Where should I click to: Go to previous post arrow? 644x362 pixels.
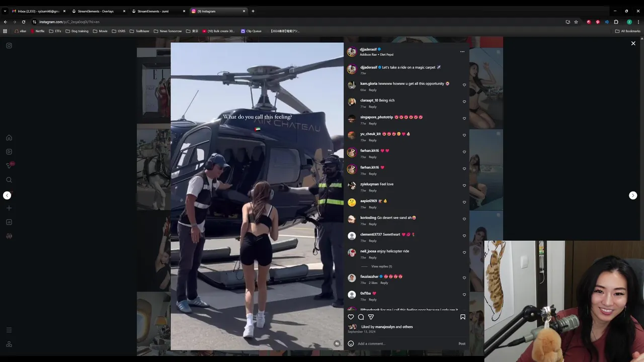(7, 195)
